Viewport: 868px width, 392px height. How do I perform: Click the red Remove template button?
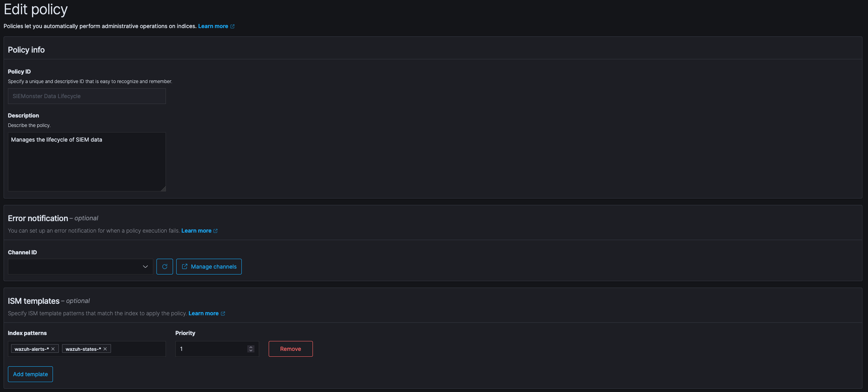pyautogui.click(x=291, y=349)
